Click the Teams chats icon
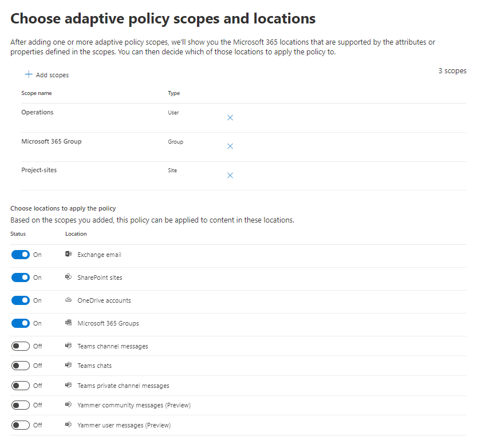The image size is (497, 448). (69, 366)
